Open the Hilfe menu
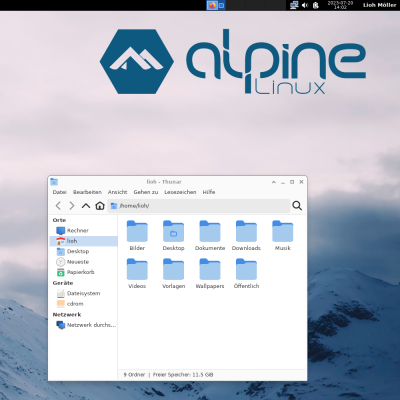The height and width of the screenshot is (400, 400). tap(209, 192)
